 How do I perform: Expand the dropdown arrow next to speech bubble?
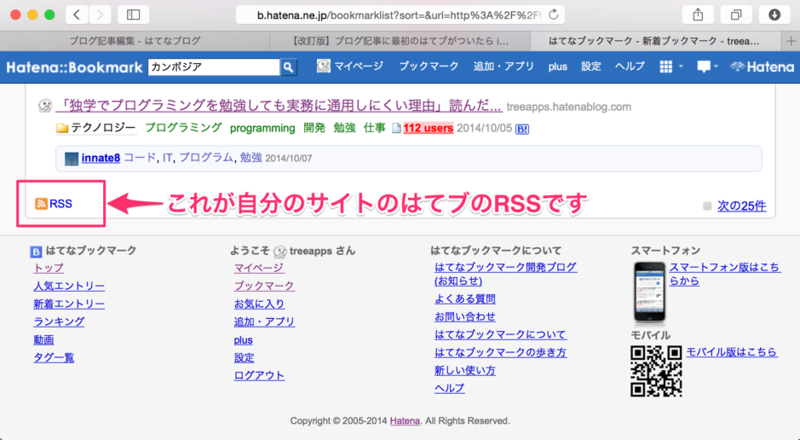pyautogui.click(x=716, y=66)
